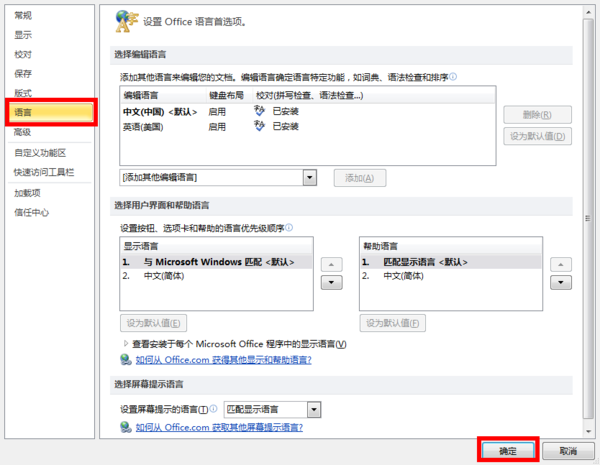Open the 版式 options category
This screenshot has height=465, width=600.
[23, 93]
